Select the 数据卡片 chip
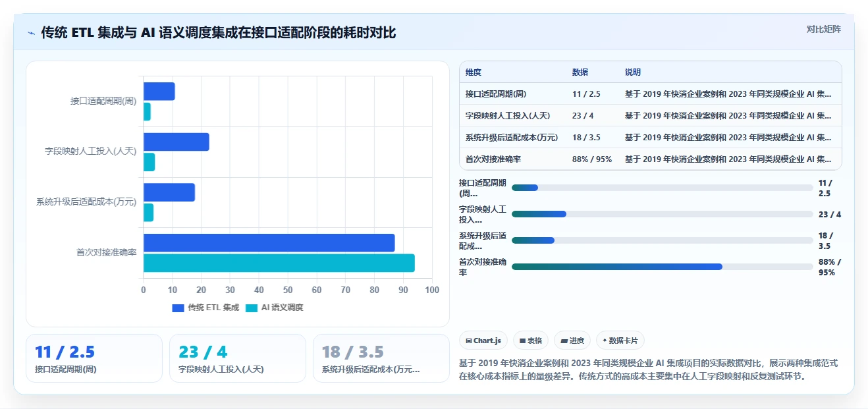 (x=620, y=341)
